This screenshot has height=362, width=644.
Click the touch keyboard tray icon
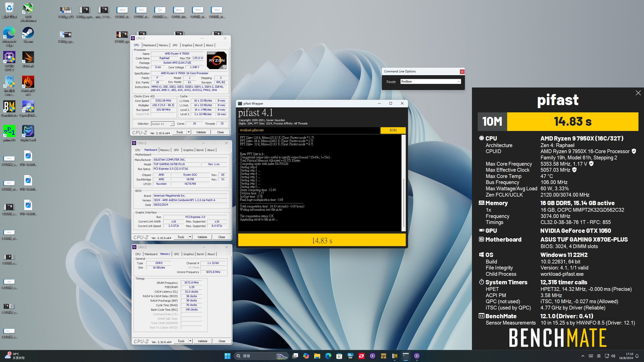[591, 356]
